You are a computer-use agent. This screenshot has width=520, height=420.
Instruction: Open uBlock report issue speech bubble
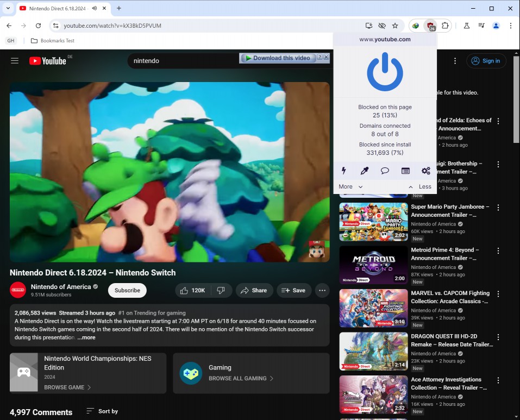point(385,171)
